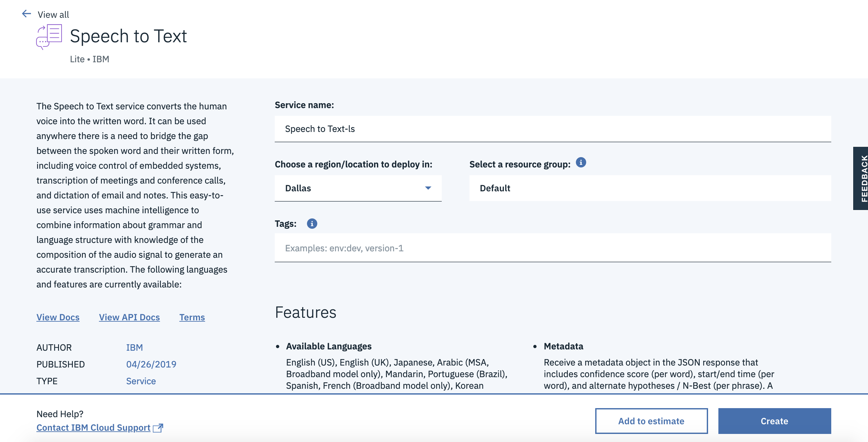Open the View Docs link
The height and width of the screenshot is (442, 868).
tap(58, 317)
